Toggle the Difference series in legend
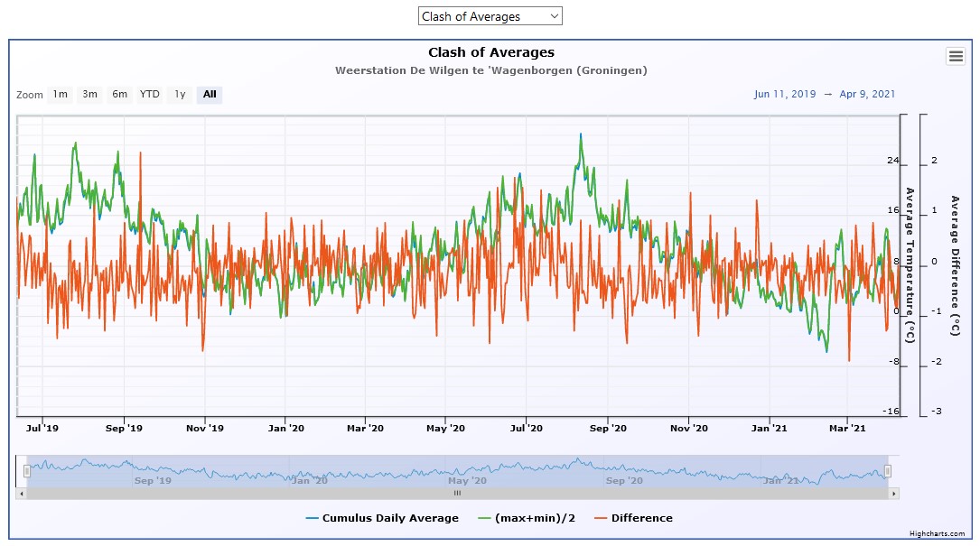 pos(641,518)
